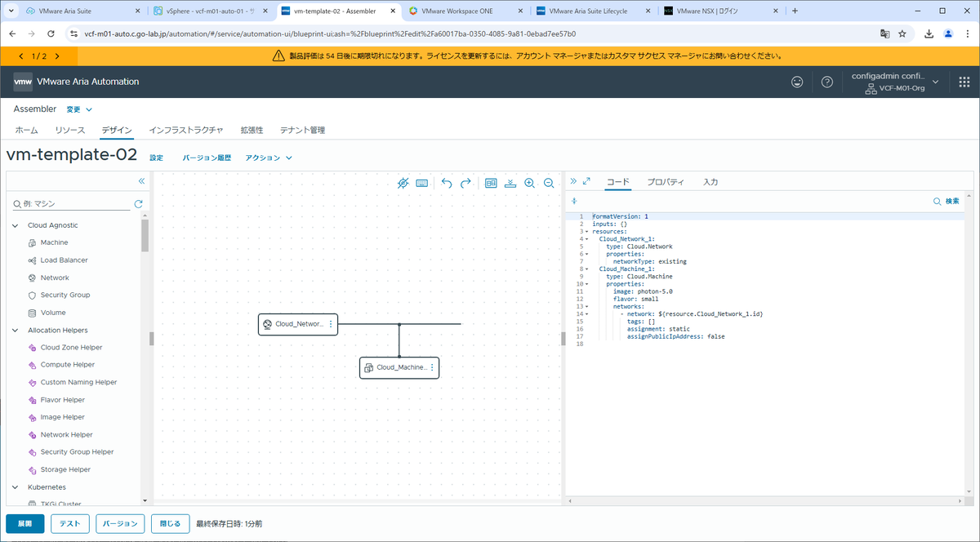
Task: Click the resource palette scrollbar
Action: click(x=145, y=236)
